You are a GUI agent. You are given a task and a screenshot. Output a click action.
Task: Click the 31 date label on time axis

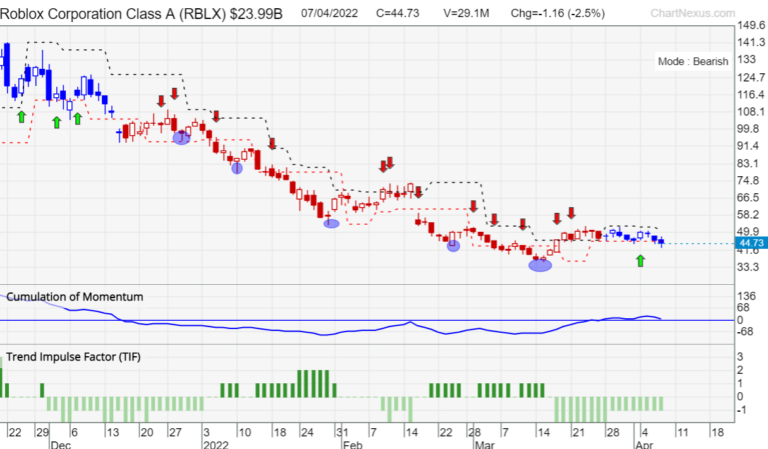coord(342,432)
